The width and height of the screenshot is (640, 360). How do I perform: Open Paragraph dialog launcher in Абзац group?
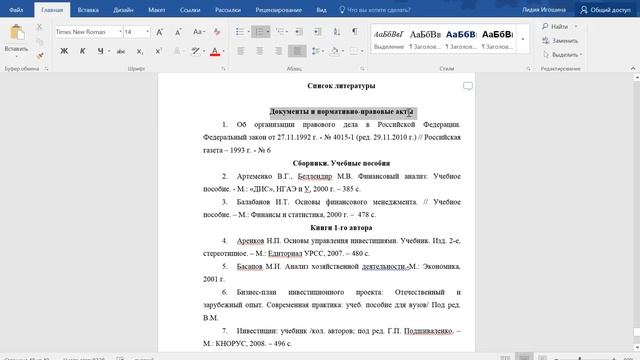(x=362, y=69)
